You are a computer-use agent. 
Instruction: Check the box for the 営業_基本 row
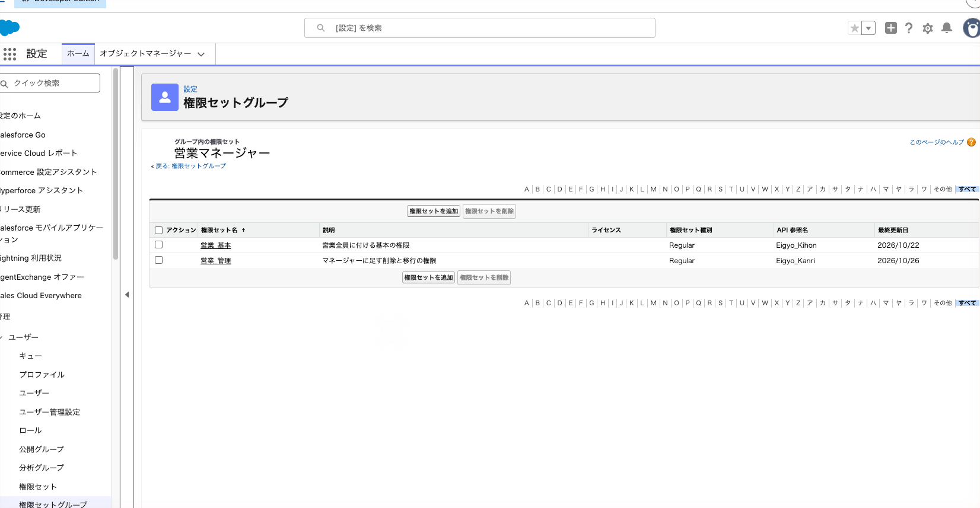[x=158, y=245]
